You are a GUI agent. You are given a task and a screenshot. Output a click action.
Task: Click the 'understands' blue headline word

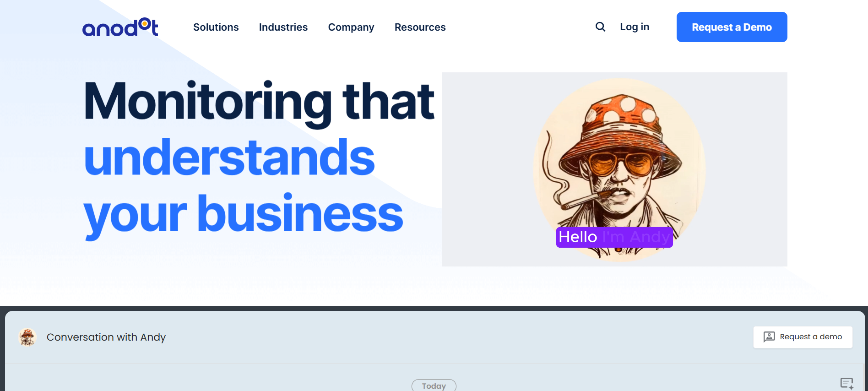229,157
